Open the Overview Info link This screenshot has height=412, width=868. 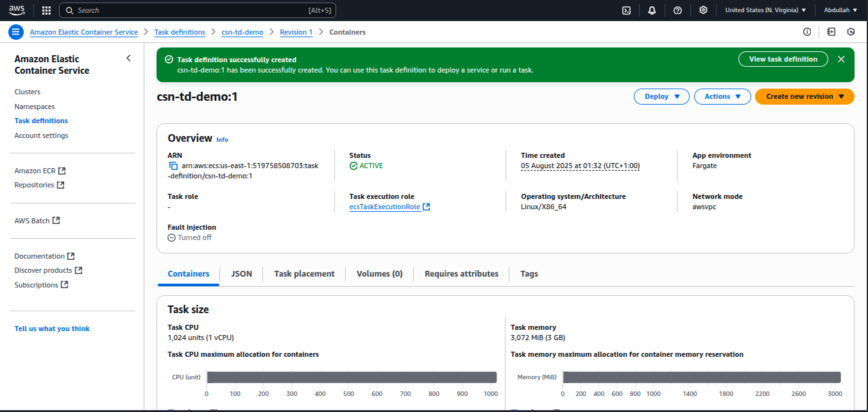click(222, 140)
